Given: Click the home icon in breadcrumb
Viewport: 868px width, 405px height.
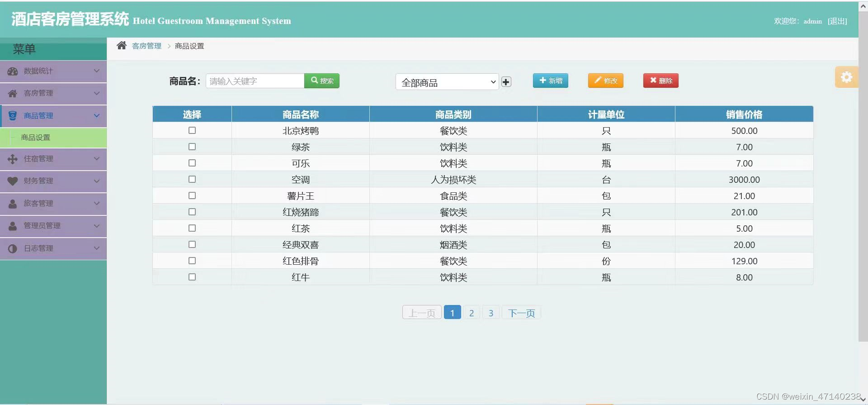Looking at the screenshot, I should pos(122,45).
